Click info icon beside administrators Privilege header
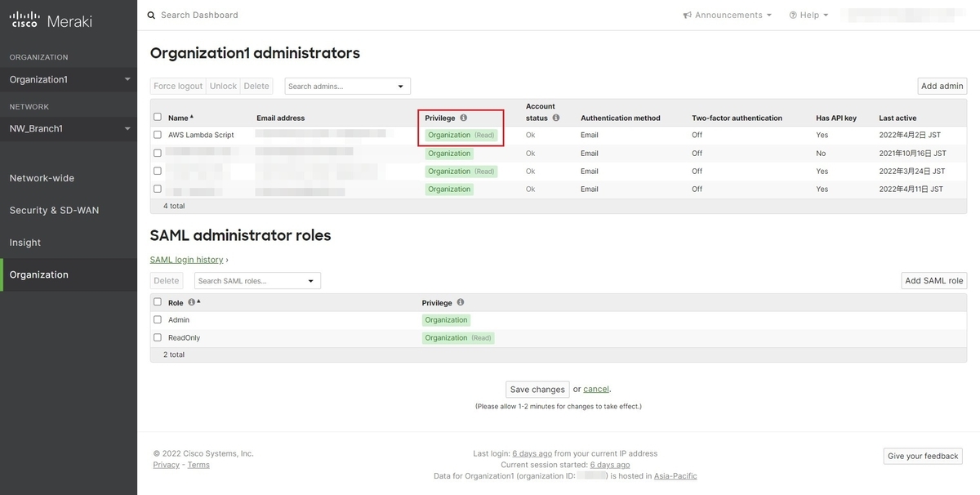980x495 pixels. click(463, 118)
